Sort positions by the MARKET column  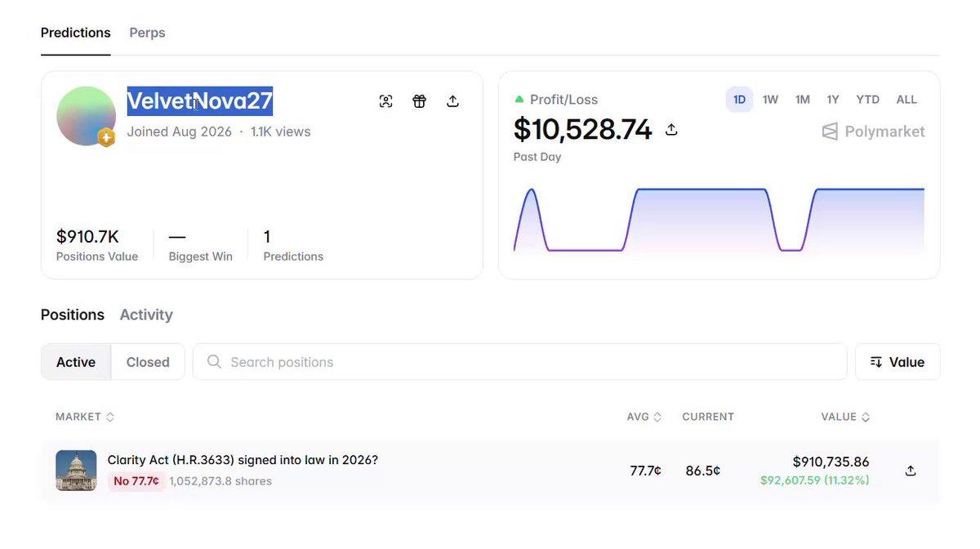point(85,417)
